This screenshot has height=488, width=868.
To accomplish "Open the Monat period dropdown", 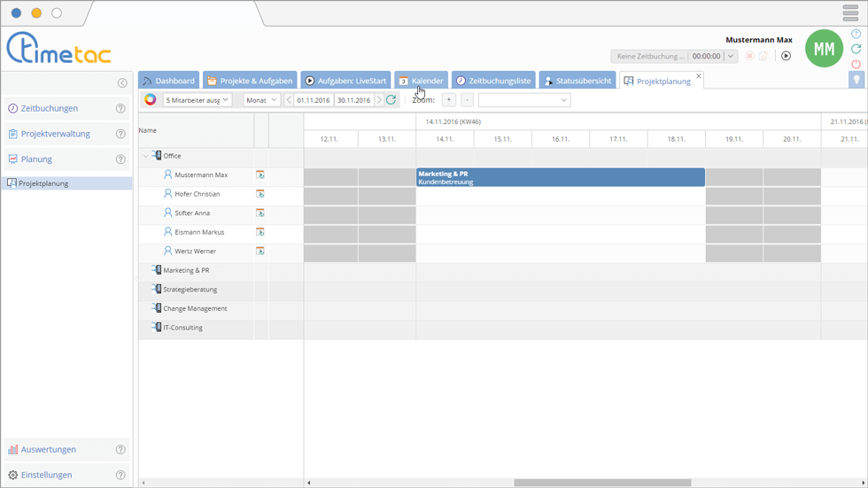I will click(261, 100).
